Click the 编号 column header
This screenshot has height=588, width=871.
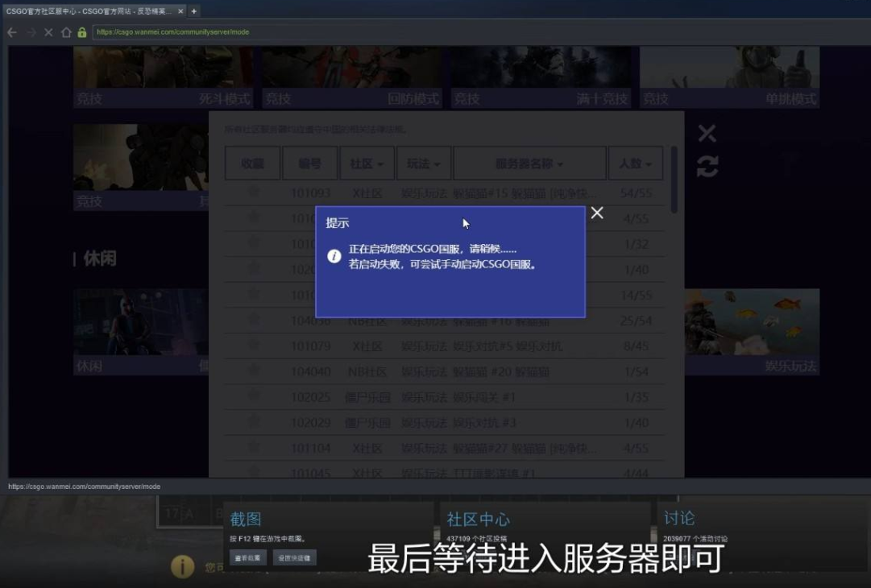[310, 164]
